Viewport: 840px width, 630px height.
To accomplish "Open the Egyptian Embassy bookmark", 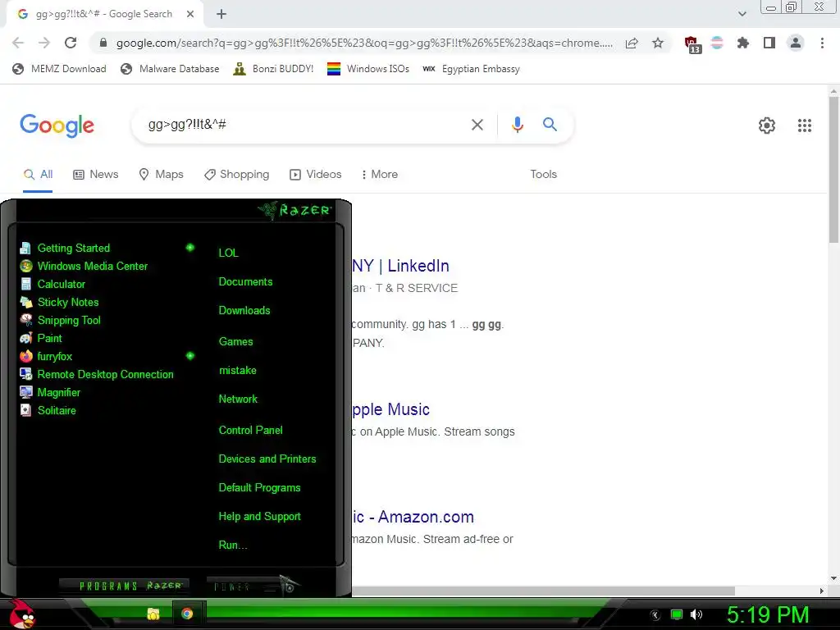I will (471, 69).
